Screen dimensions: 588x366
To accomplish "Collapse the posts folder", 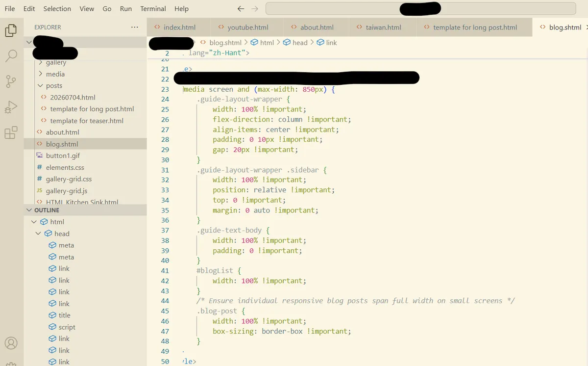I will click(x=40, y=85).
